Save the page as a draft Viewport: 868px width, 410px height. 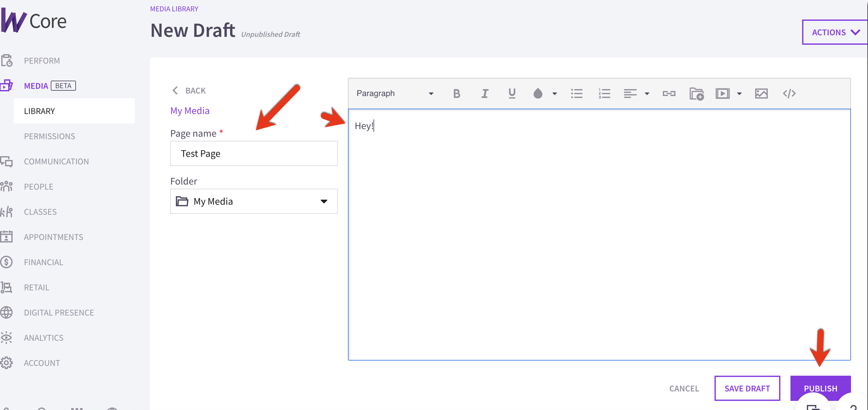tap(747, 388)
